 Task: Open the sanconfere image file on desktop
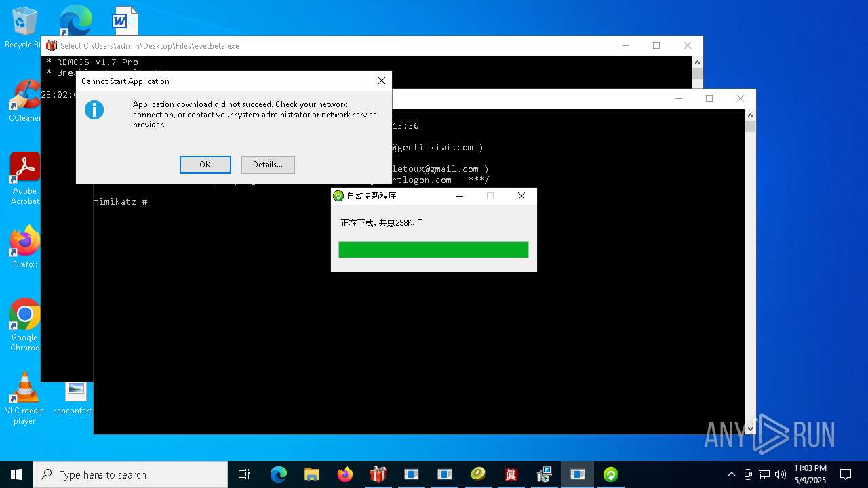pos(75,397)
